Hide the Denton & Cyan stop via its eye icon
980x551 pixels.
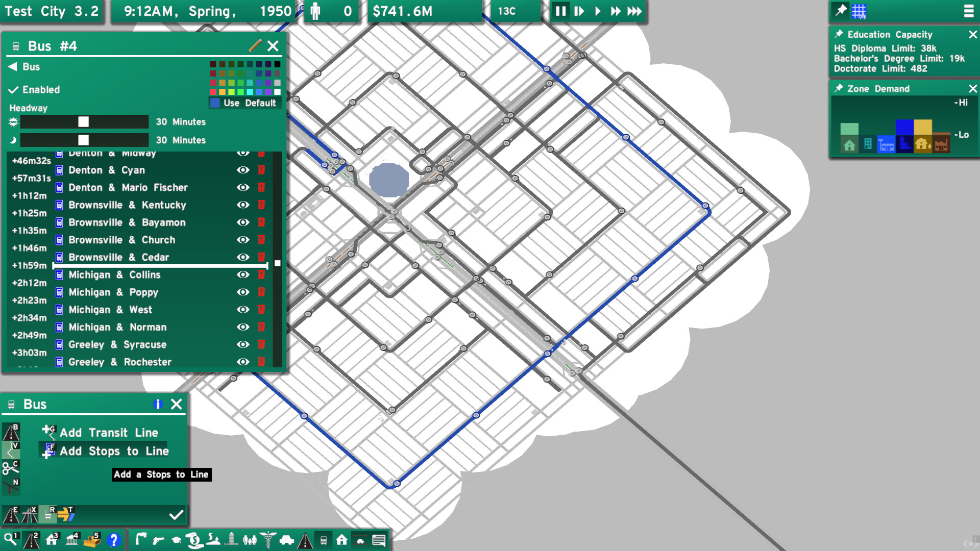[x=243, y=170]
